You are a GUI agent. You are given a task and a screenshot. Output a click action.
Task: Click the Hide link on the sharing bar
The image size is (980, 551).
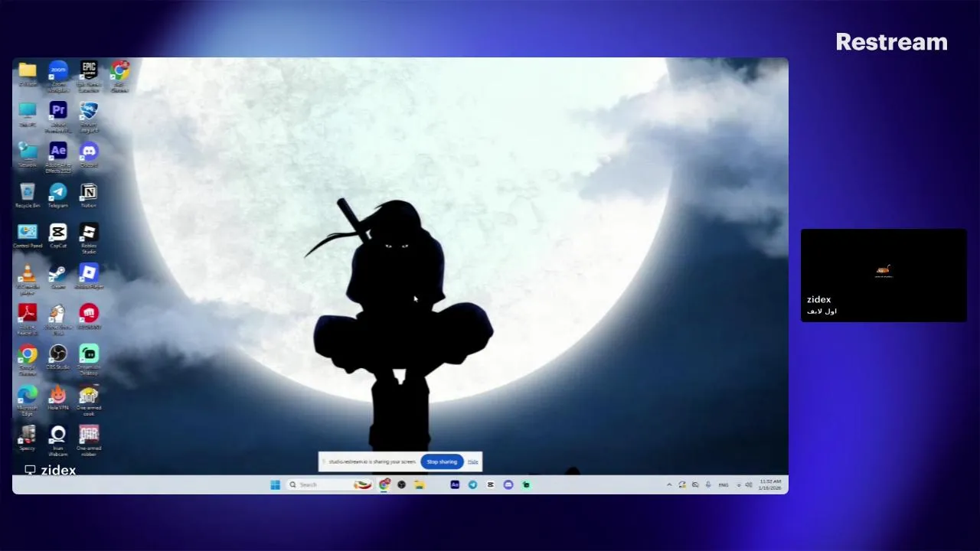[473, 461]
